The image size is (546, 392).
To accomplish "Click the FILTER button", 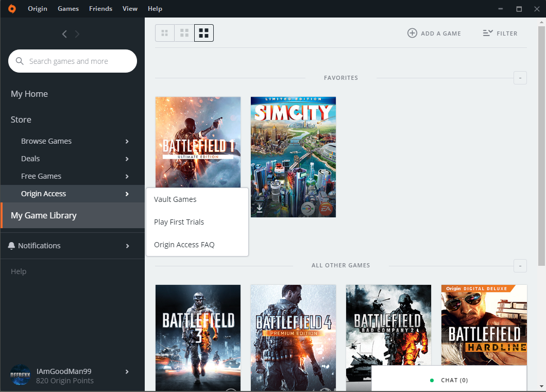I will pyautogui.click(x=500, y=33).
